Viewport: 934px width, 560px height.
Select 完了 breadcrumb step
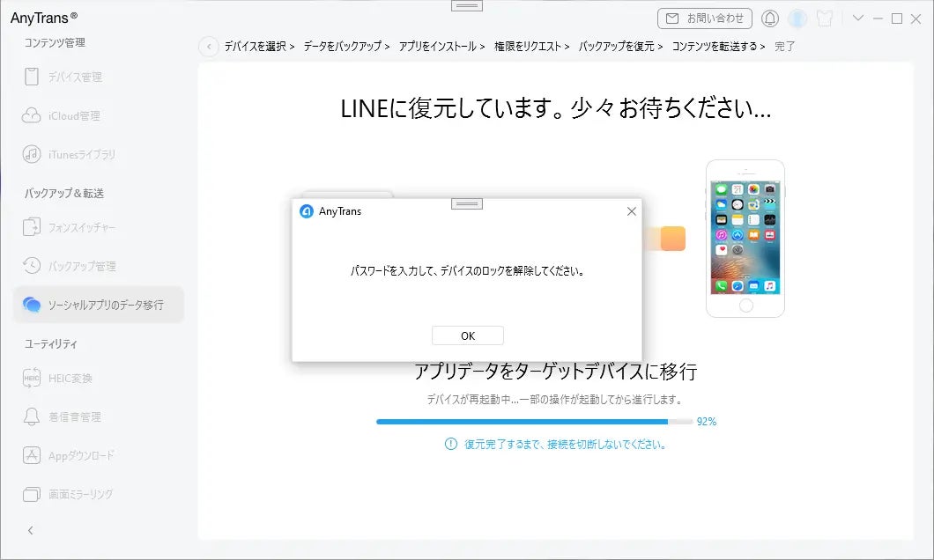pyautogui.click(x=784, y=47)
